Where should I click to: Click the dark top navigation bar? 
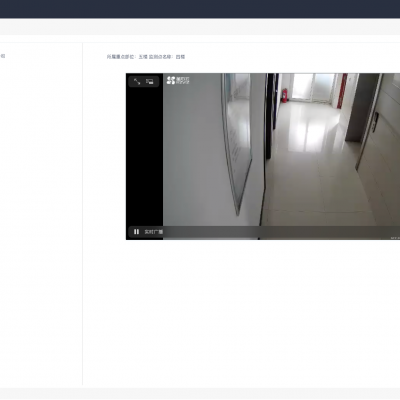click(x=200, y=9)
